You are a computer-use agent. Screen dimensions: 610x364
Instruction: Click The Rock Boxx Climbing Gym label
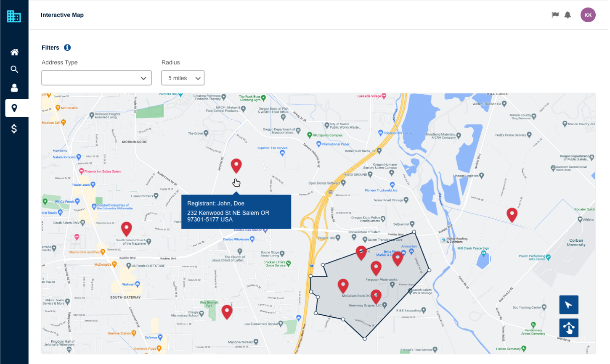[x=250, y=98]
